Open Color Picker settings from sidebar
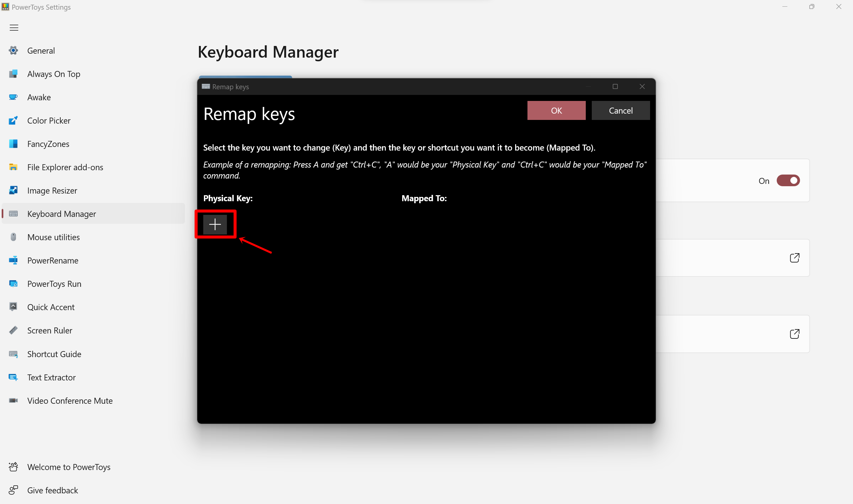 49,120
